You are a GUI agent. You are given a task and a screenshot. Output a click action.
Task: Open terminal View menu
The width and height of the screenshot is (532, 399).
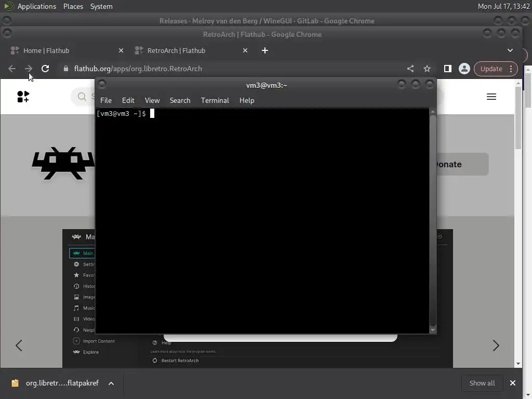pyautogui.click(x=152, y=100)
